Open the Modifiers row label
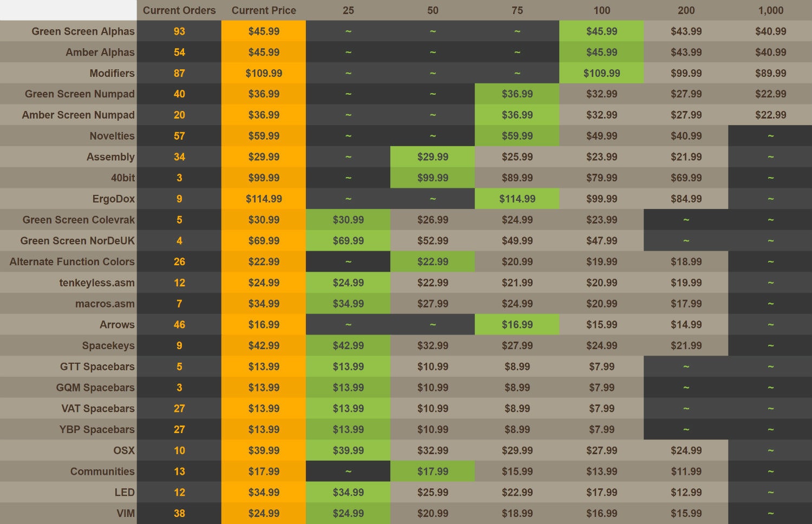Screen dimensions: 812x524 click(112, 73)
